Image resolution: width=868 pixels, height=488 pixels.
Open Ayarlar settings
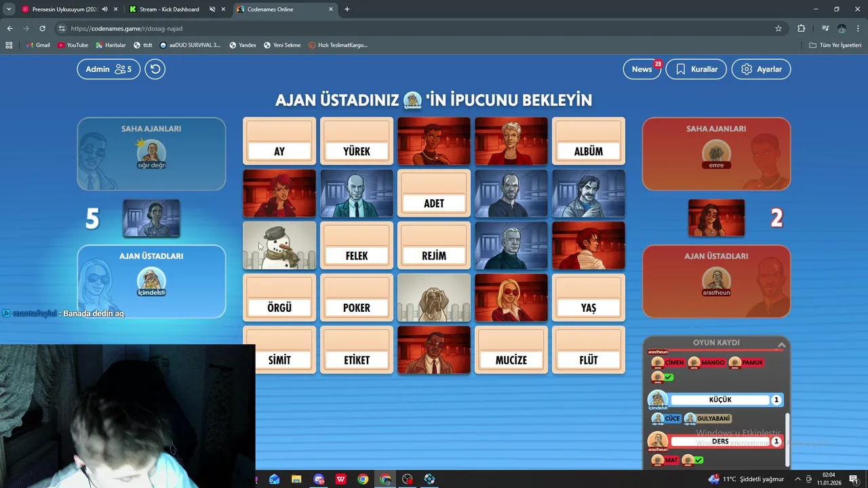[761, 69]
